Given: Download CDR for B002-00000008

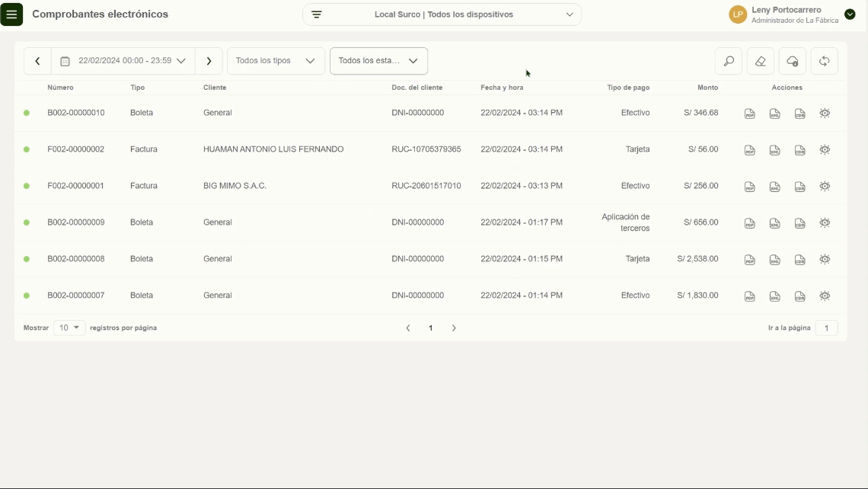Looking at the screenshot, I should tap(800, 260).
